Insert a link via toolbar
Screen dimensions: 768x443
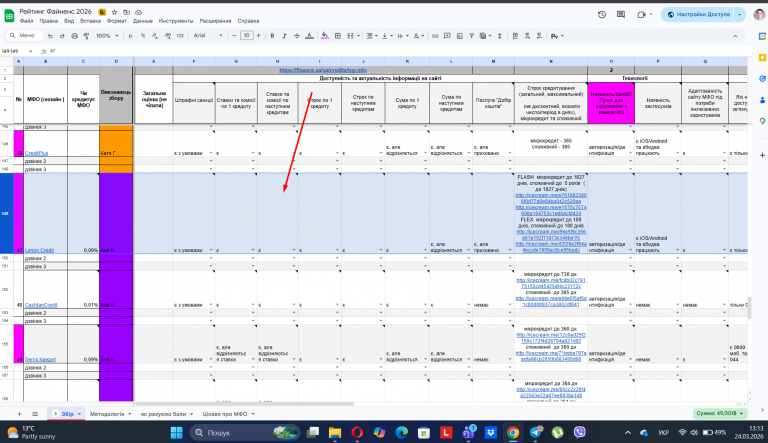pos(434,36)
